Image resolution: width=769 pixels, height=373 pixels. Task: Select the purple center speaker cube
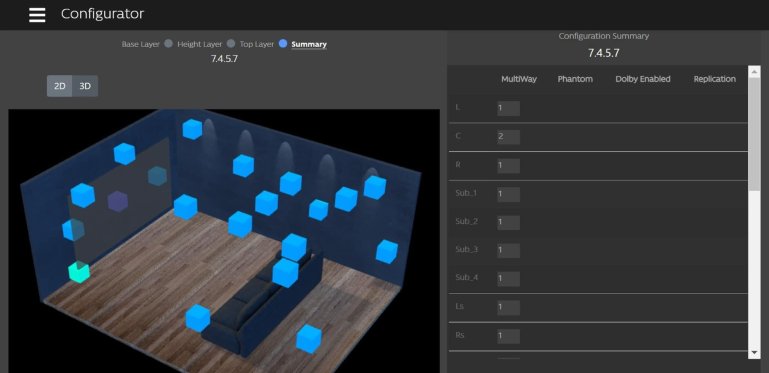coord(118,201)
